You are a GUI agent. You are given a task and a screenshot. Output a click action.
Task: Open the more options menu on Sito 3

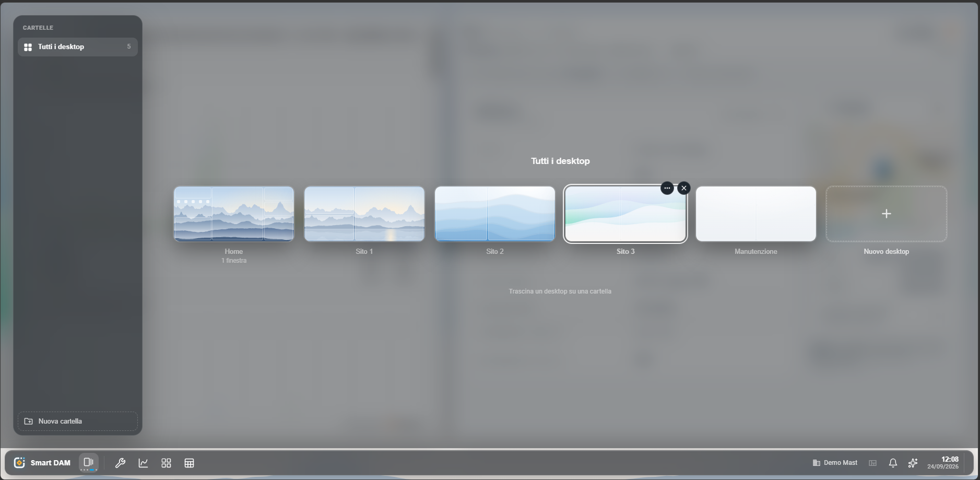pyautogui.click(x=667, y=188)
